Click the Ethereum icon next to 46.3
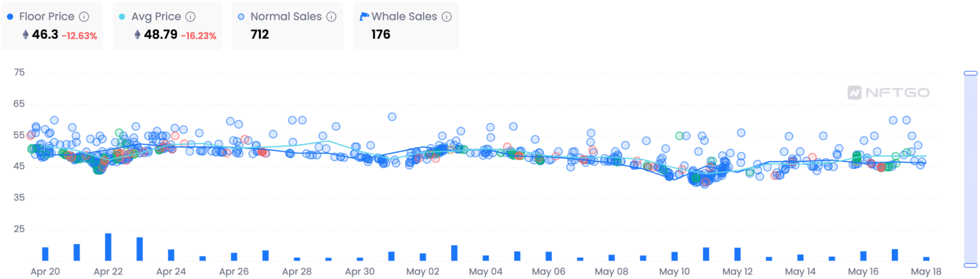 pos(26,35)
